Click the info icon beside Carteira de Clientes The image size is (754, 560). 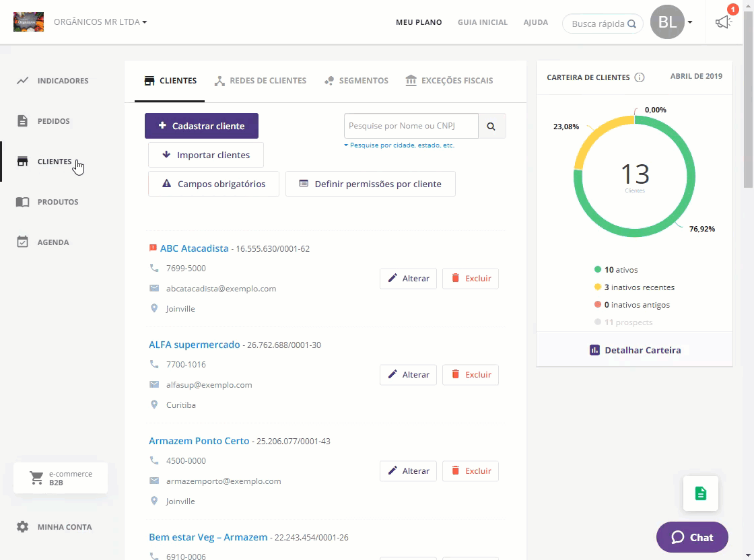click(640, 77)
